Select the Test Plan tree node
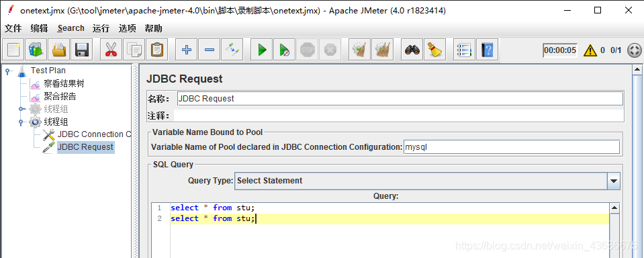The height and width of the screenshot is (258, 644). 48,71
